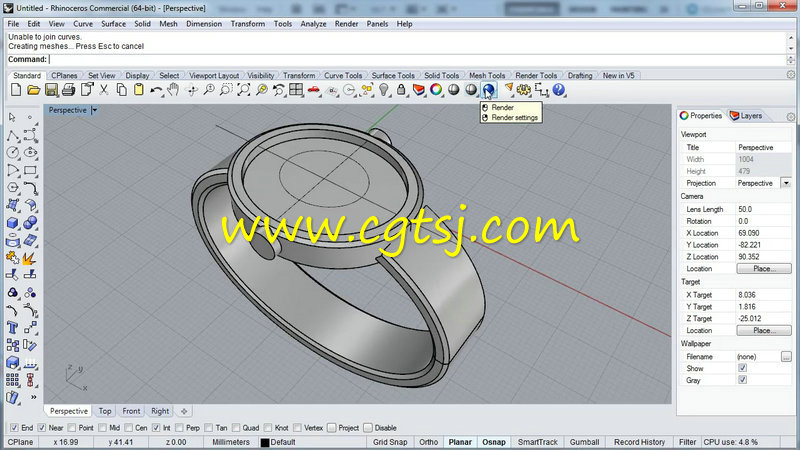Open the File menu
Screen dimensions: 800x450
13,24
